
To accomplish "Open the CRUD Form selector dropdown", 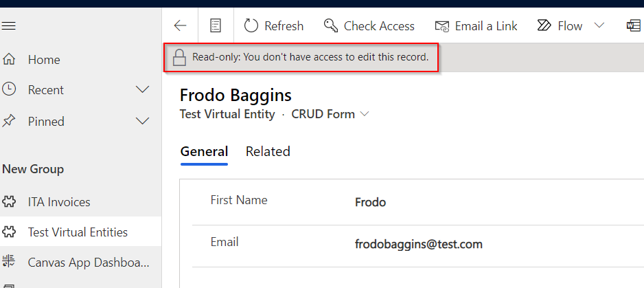I will pyautogui.click(x=330, y=114).
